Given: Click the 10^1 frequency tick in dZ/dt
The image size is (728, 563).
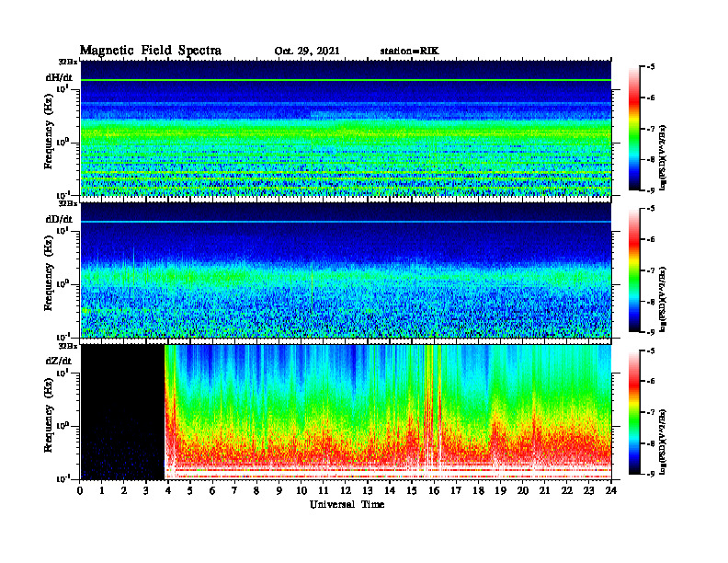Looking at the screenshot, I should click(63, 373).
